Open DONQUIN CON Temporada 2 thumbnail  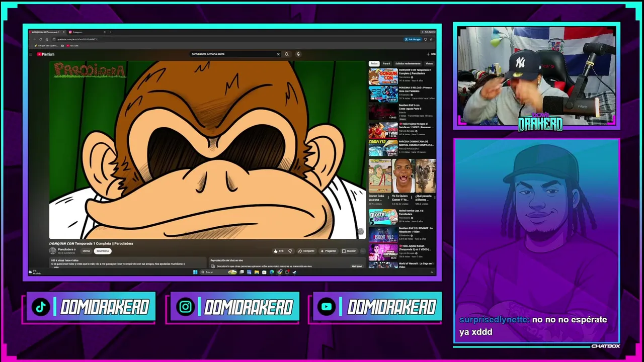383,76
